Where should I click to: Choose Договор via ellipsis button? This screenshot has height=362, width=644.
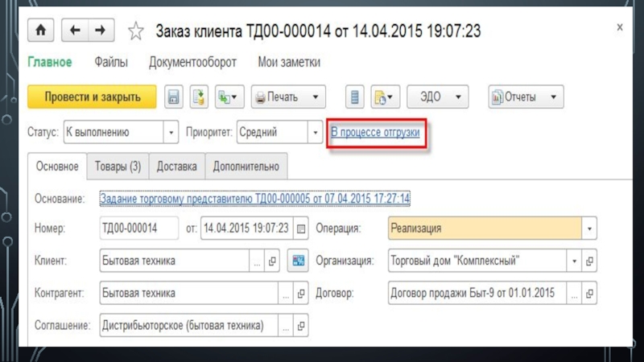pyautogui.click(x=574, y=293)
